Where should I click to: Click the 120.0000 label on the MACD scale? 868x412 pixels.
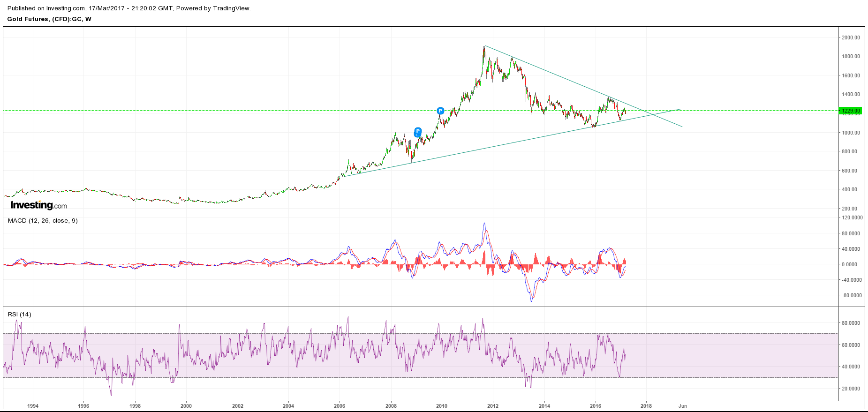coord(852,217)
